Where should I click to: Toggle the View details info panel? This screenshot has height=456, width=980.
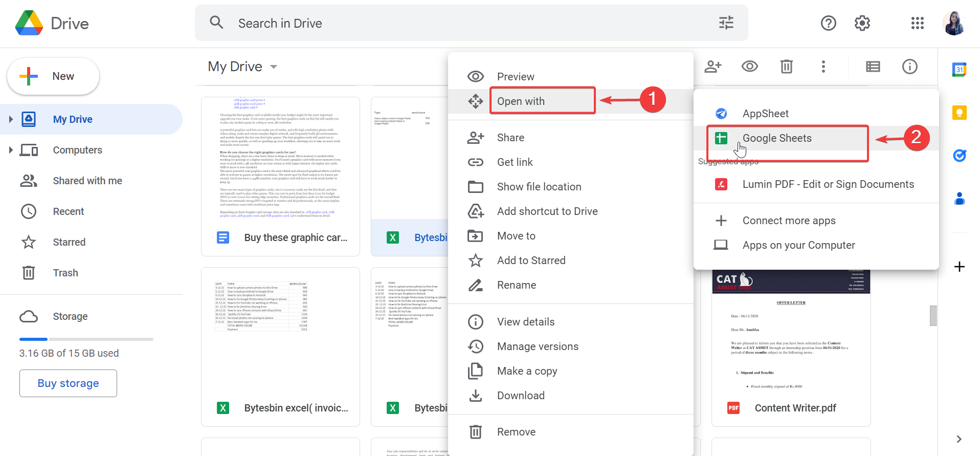pos(910,67)
